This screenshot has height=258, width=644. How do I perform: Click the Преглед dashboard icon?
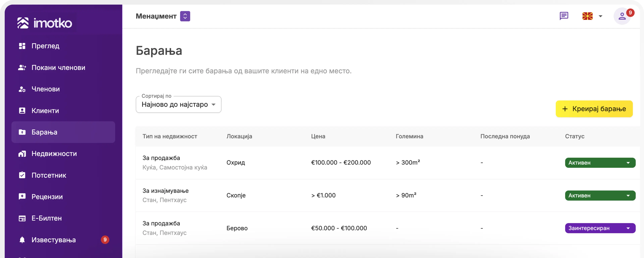tap(22, 46)
